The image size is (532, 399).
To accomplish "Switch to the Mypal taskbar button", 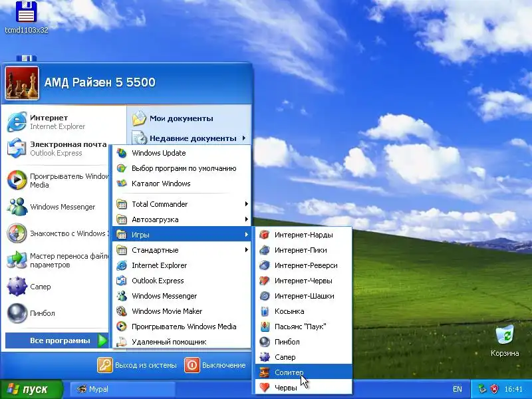I will pyautogui.click(x=122, y=389).
